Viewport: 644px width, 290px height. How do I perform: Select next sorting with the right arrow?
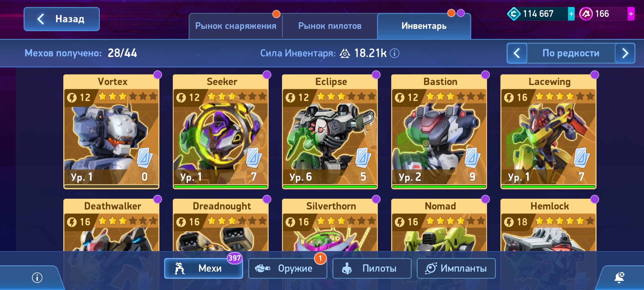(x=625, y=53)
